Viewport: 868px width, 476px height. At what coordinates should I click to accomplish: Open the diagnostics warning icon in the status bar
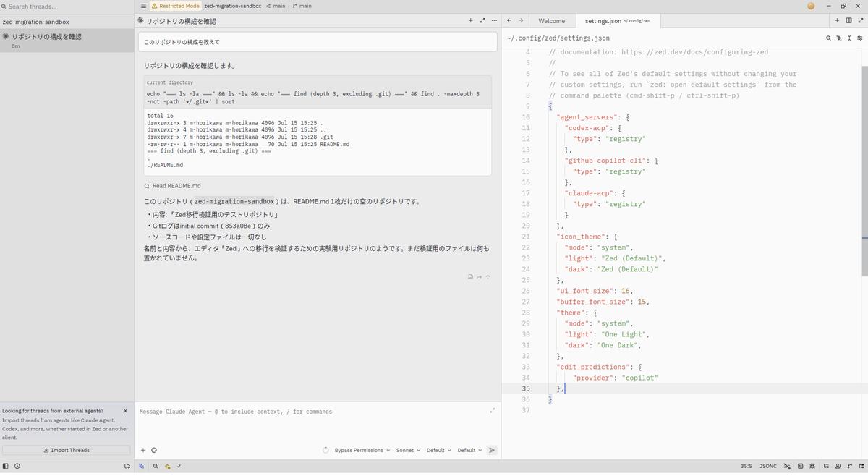[x=167, y=467]
